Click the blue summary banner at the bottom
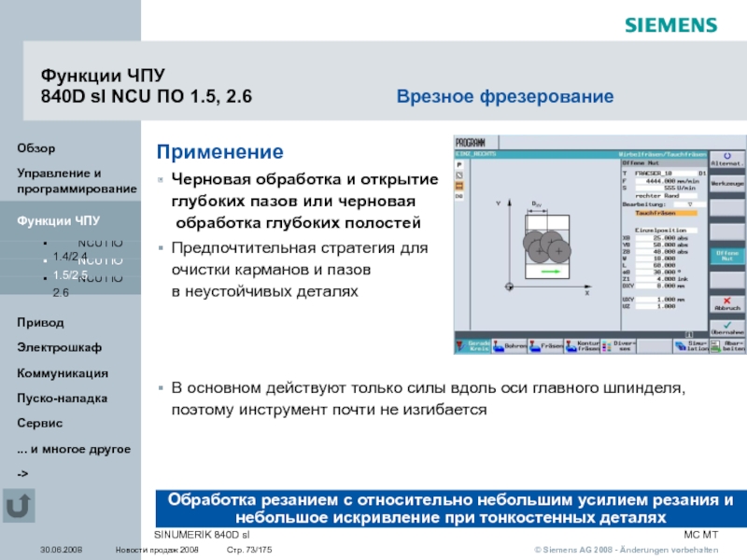The width and height of the screenshot is (747, 560). (451, 508)
